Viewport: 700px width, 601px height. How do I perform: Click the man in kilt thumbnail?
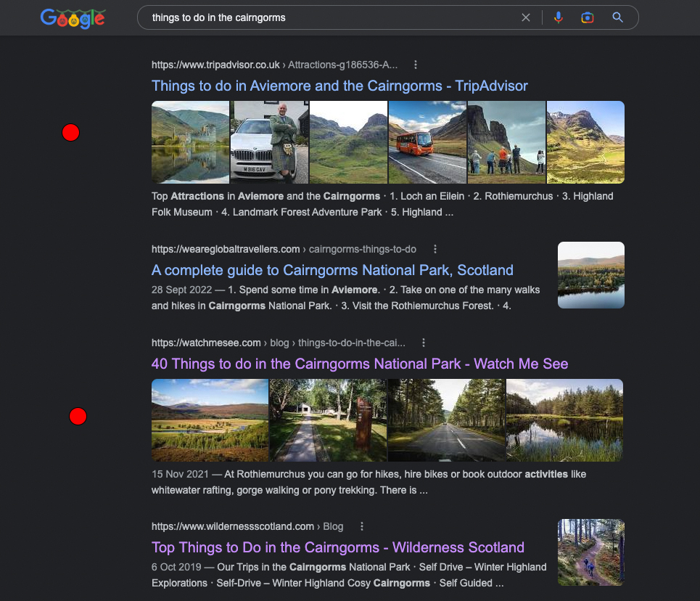coord(269,142)
